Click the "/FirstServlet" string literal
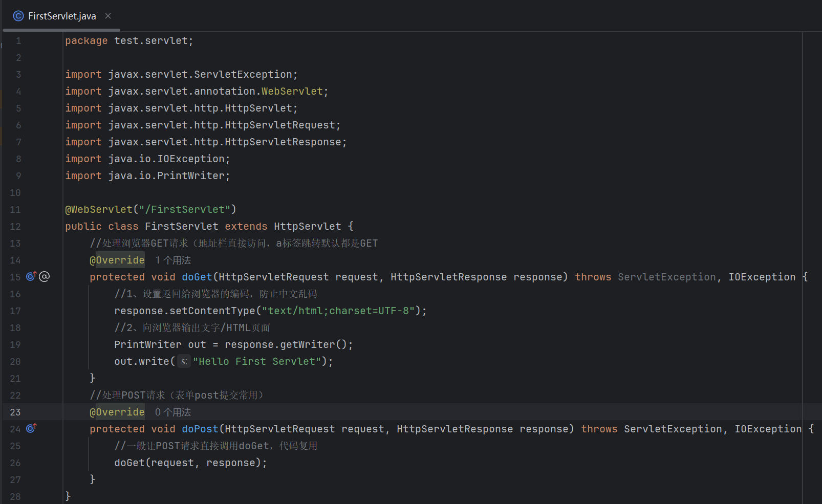 (185, 210)
